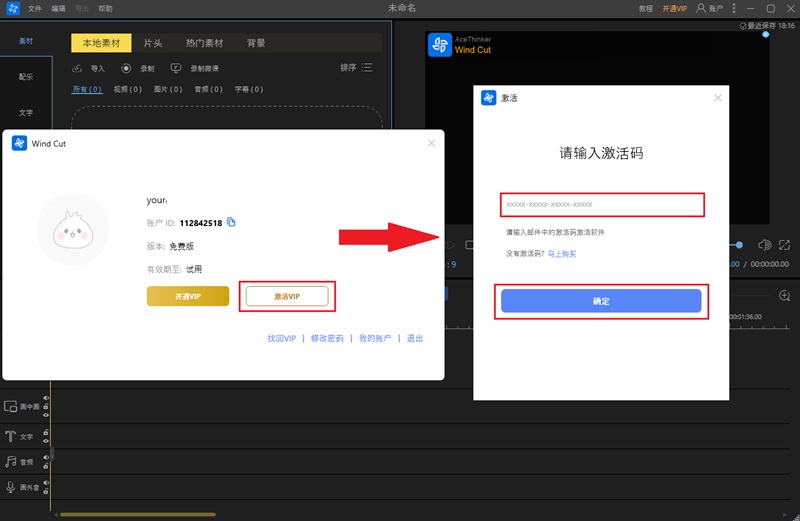800x521 pixels.
Task: Click the 00:01:36.00 timeline ruler mark
Action: pyautogui.click(x=745, y=317)
